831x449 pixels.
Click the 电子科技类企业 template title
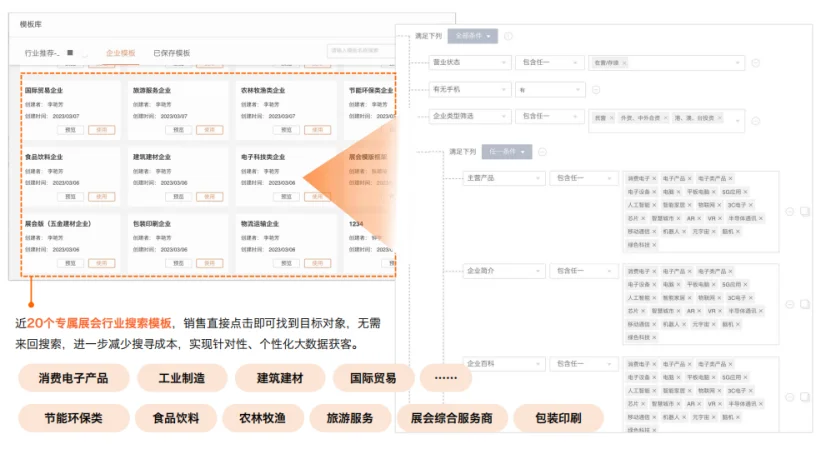coord(263,157)
